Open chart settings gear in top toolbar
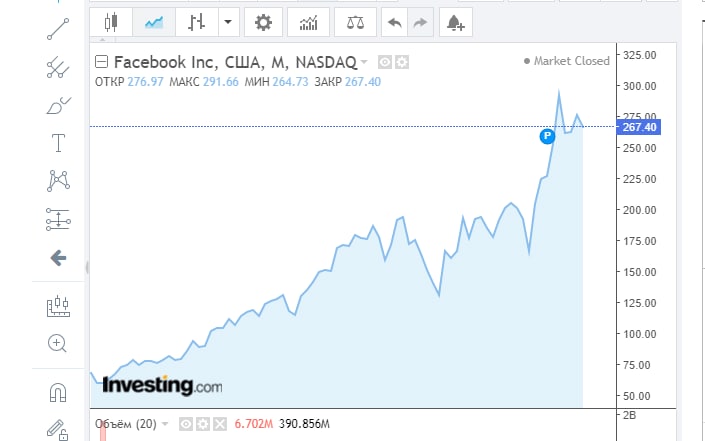 pos(263,21)
